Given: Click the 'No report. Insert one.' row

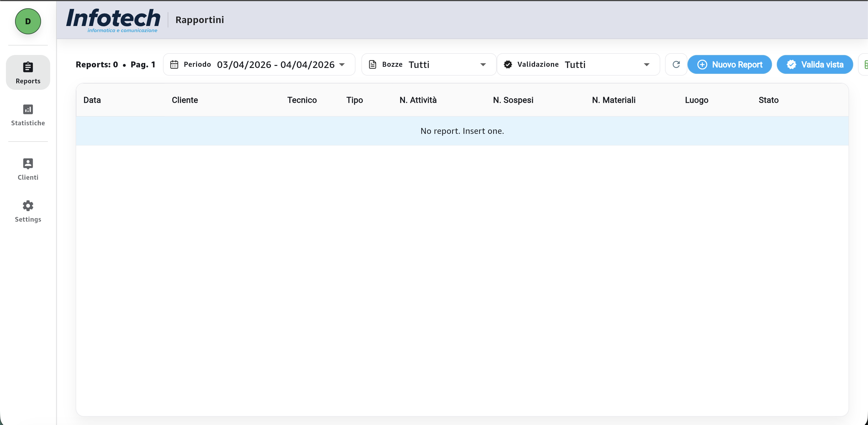Looking at the screenshot, I should [462, 131].
